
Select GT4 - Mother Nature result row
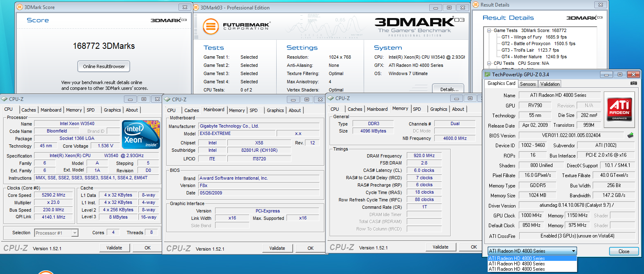pyautogui.click(x=534, y=57)
